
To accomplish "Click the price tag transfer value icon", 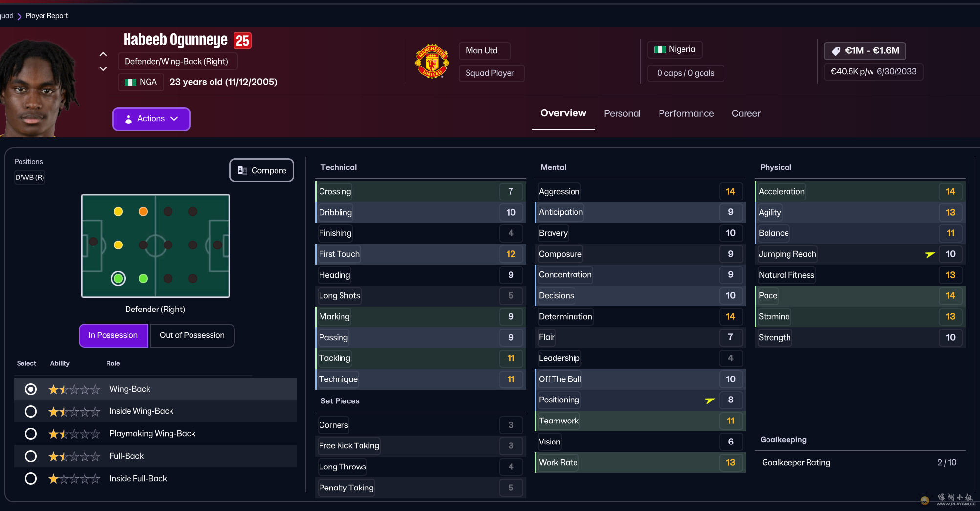I will point(836,51).
